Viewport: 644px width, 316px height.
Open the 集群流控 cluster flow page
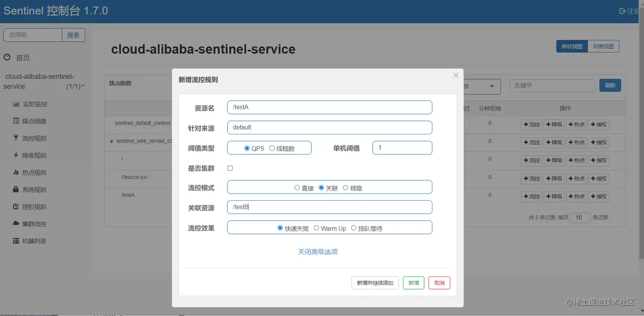tap(34, 224)
